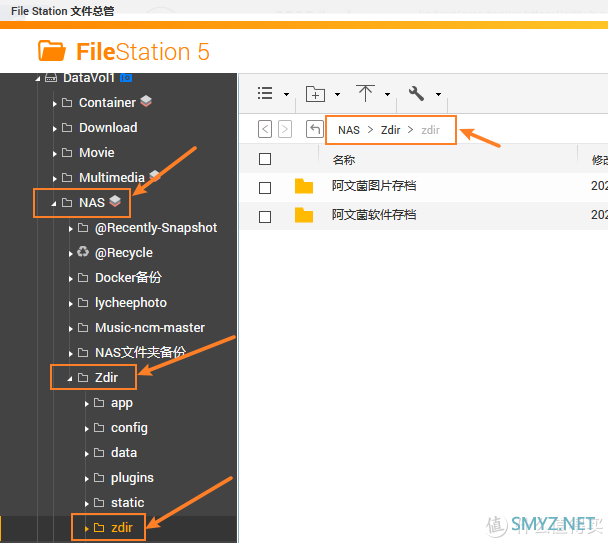Select the 阿文菌软件存档 folder name
This screenshot has width=608, height=543.
click(374, 215)
